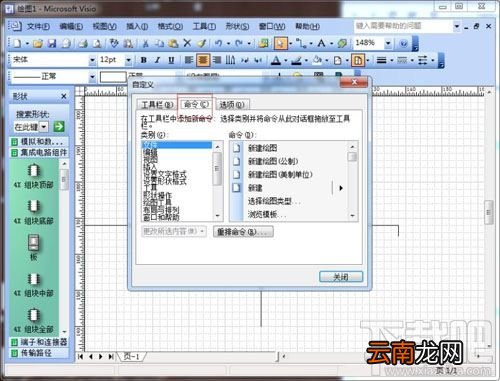Click the Print Preview magnifier icon

[x=97, y=43]
